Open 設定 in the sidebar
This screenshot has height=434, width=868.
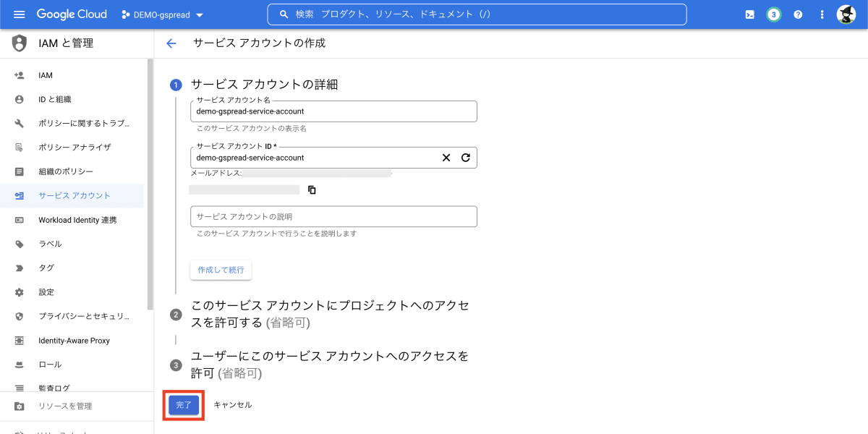pyautogui.click(x=46, y=292)
